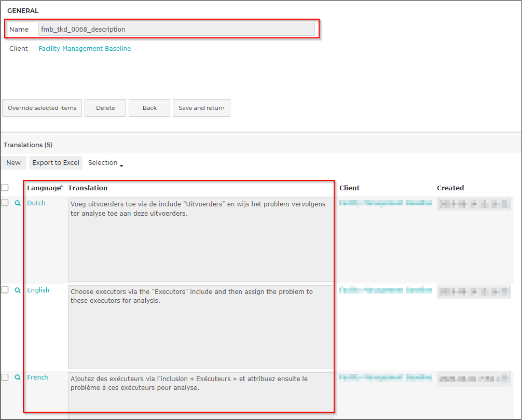Open blurred client link in Dutch row
Image resolution: width=522 pixels, height=420 pixels.
pos(386,203)
